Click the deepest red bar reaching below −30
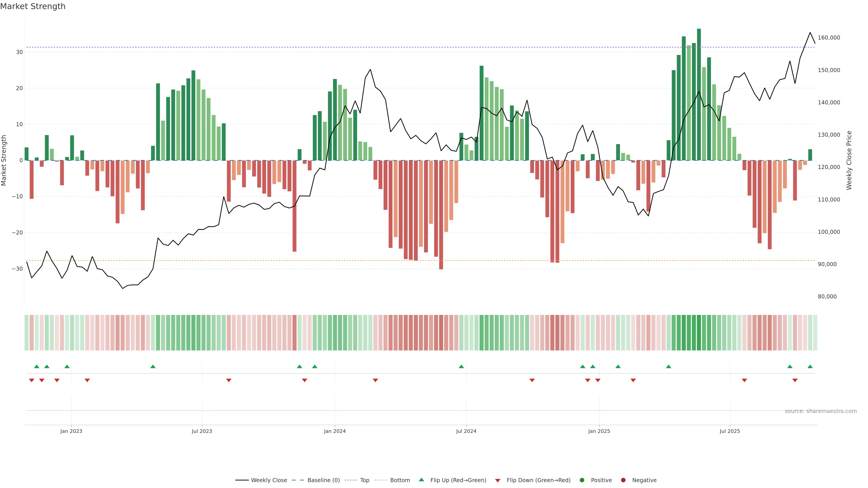This screenshot has width=868, height=488. pos(441,216)
